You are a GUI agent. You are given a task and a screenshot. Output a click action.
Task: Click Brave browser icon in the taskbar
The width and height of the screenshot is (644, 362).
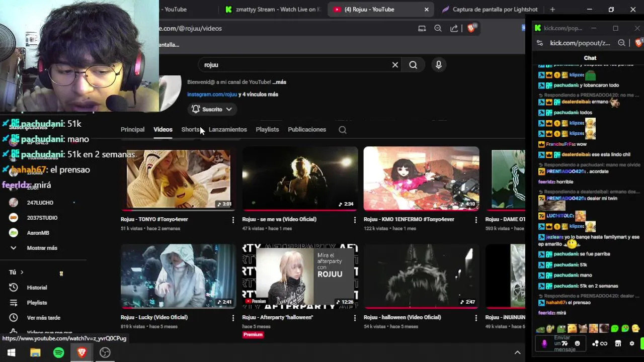82,352
